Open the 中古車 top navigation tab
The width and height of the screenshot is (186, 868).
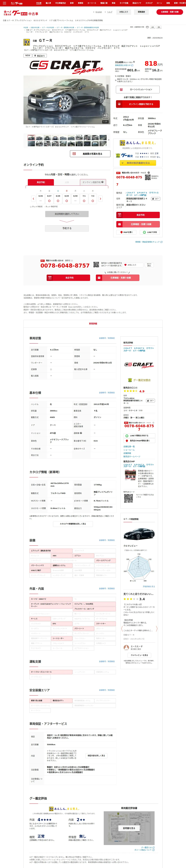(x=39, y=3)
